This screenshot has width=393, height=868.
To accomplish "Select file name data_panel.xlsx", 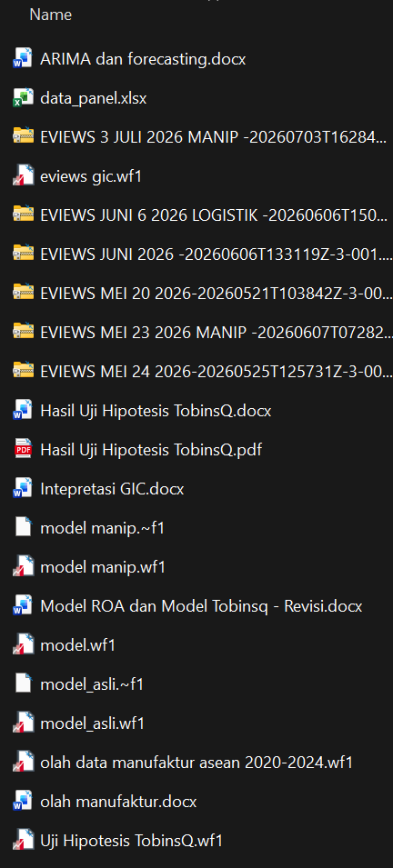I will (x=93, y=98).
